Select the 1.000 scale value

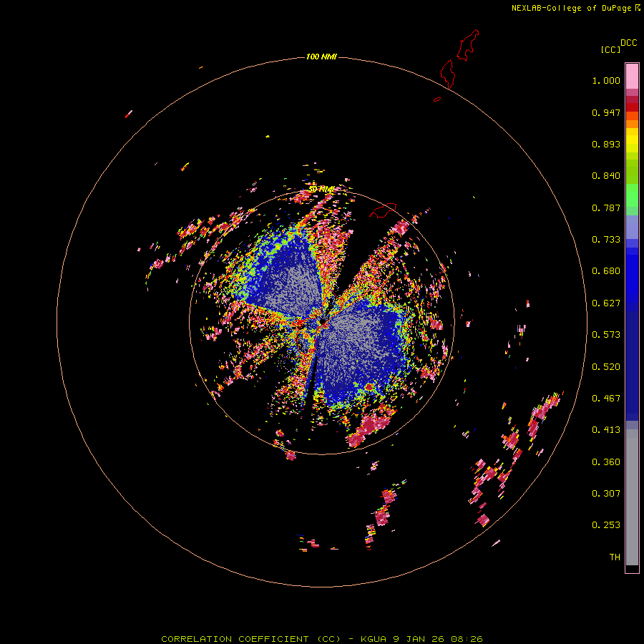606,80
